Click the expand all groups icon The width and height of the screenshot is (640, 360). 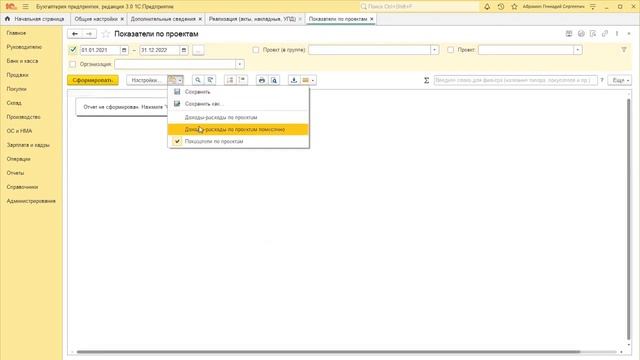click(x=230, y=80)
